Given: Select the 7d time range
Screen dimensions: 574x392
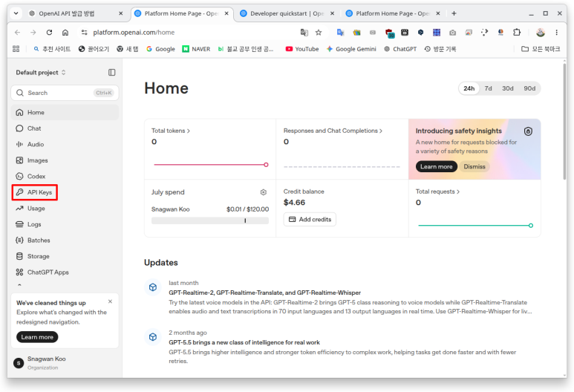Looking at the screenshot, I should tap(489, 88).
